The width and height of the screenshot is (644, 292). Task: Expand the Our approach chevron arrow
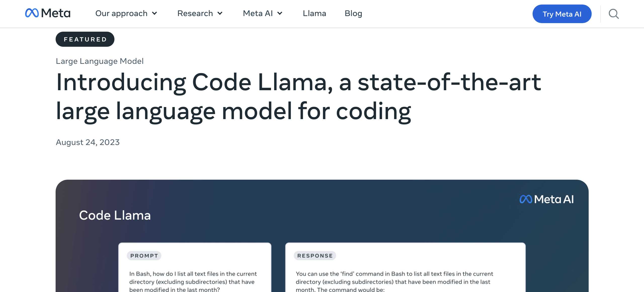[x=155, y=13]
